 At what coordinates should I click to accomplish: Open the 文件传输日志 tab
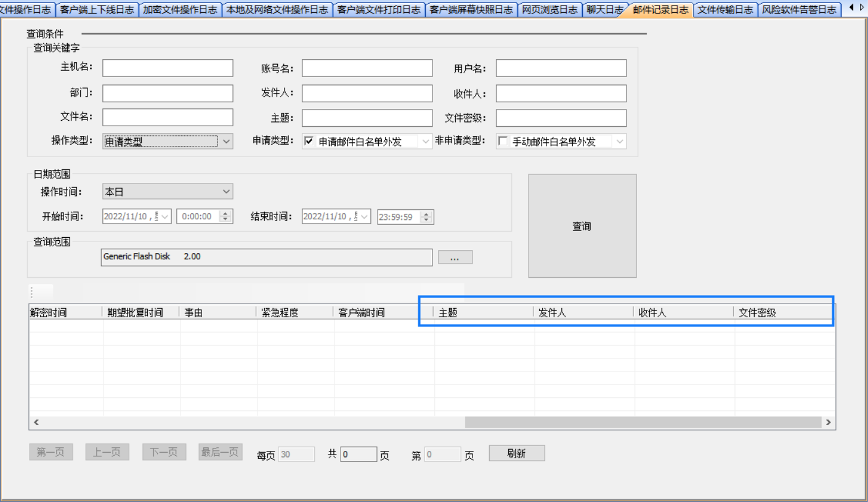tap(725, 9)
